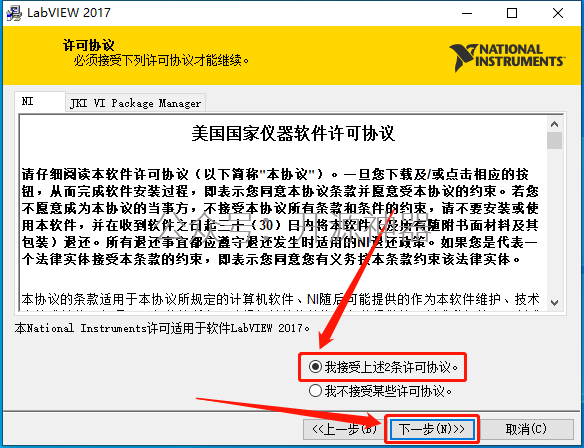Click note 本National Instruments许可适用于软件LabVIEW 2017
This screenshot has height=448, width=584.
pyautogui.click(x=162, y=328)
